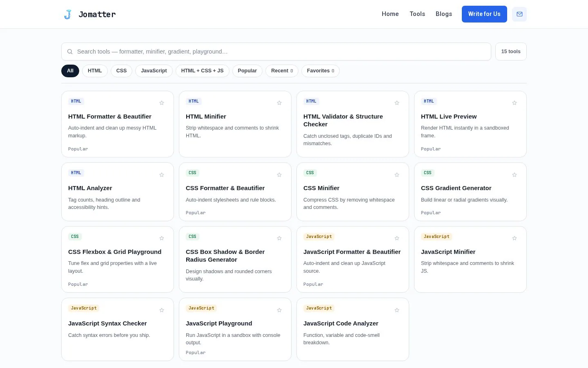
Task: Open the Recent tools filter
Action: click(282, 71)
